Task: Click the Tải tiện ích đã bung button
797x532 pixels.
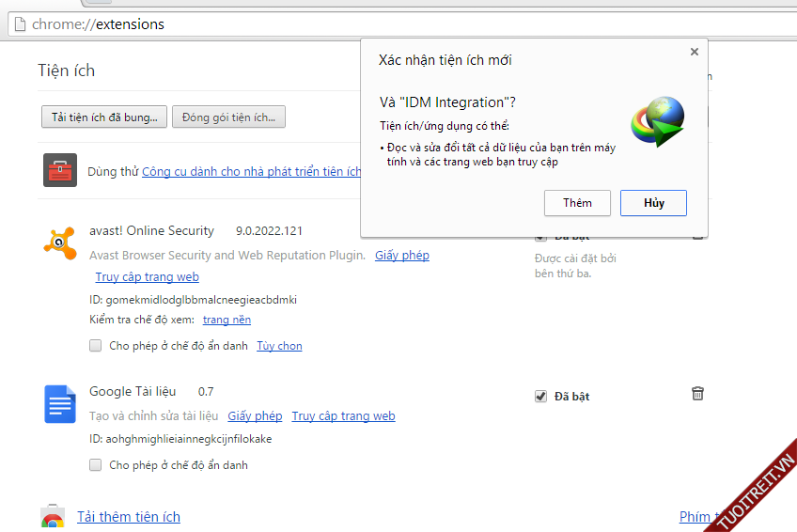Action: click(x=104, y=117)
